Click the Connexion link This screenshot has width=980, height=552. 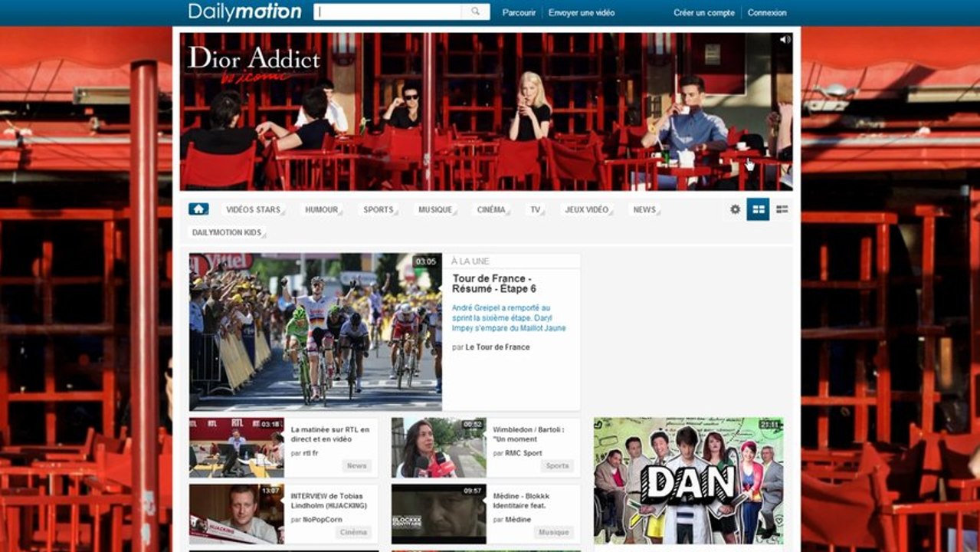click(767, 12)
